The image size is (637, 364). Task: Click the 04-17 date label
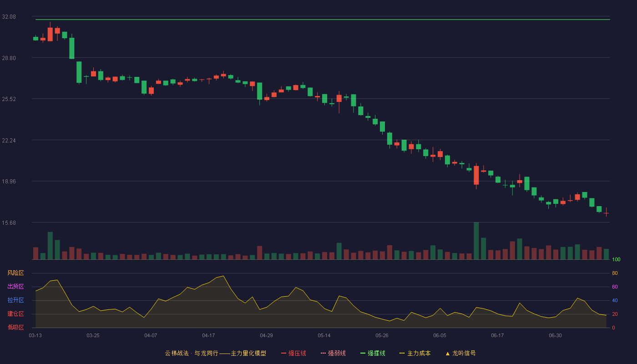tap(208, 335)
